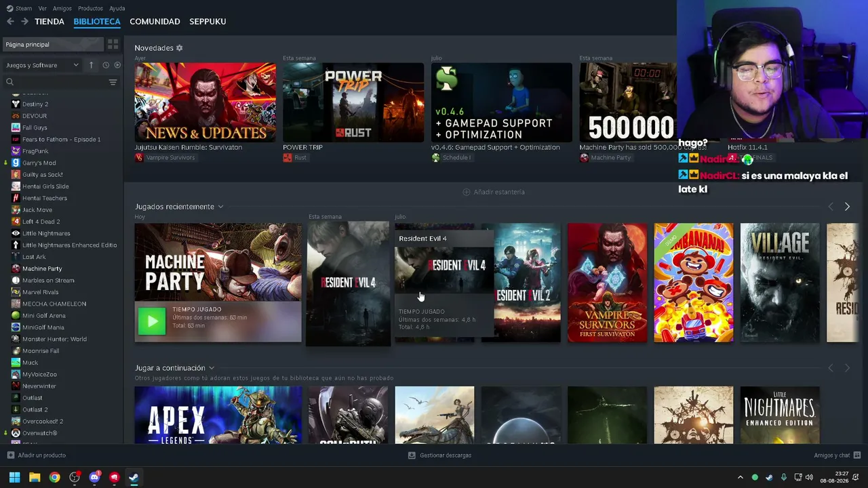Screen dimensions: 868x488
Task: Click the Steam taskbar icon
Action: [x=134, y=477]
